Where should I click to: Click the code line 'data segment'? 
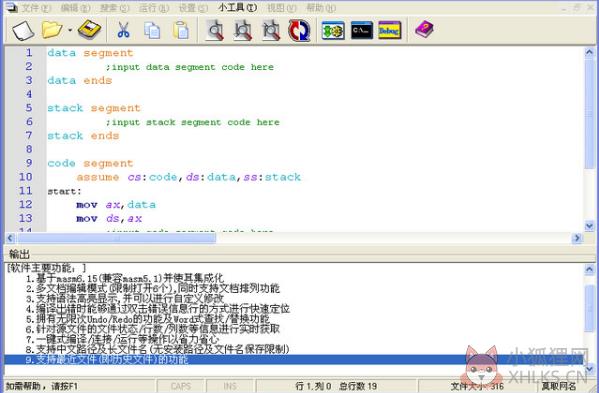(x=90, y=53)
